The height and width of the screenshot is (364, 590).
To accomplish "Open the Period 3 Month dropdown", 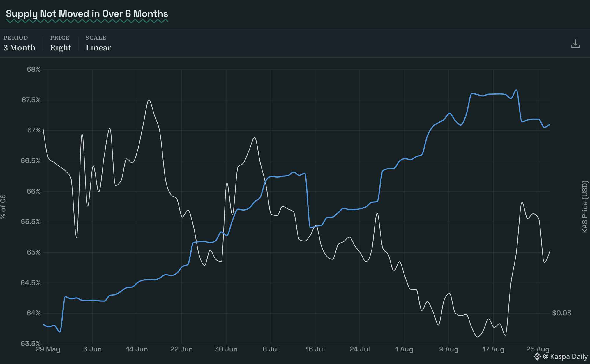I will coord(19,43).
